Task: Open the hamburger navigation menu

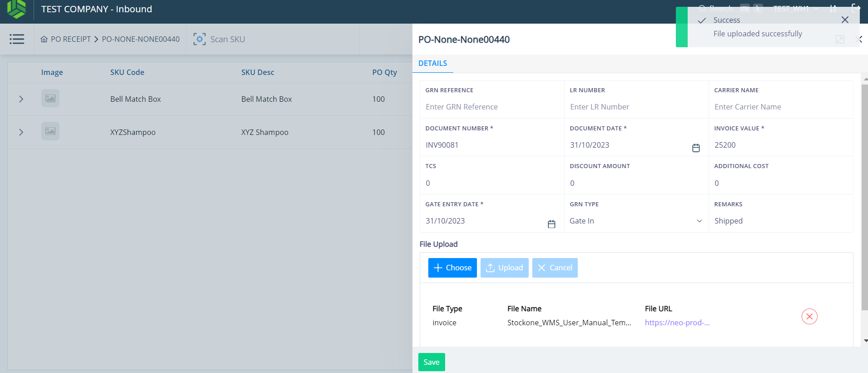Action: tap(17, 39)
